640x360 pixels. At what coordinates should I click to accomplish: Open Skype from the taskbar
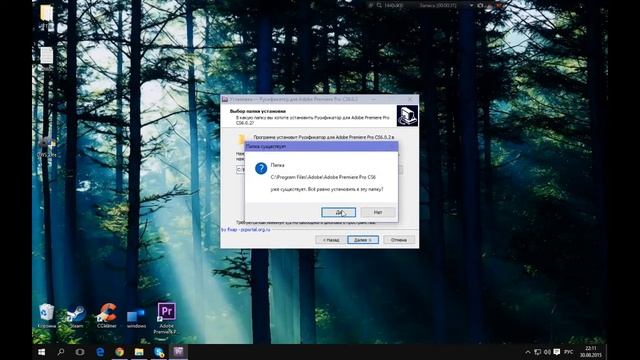tap(159, 351)
